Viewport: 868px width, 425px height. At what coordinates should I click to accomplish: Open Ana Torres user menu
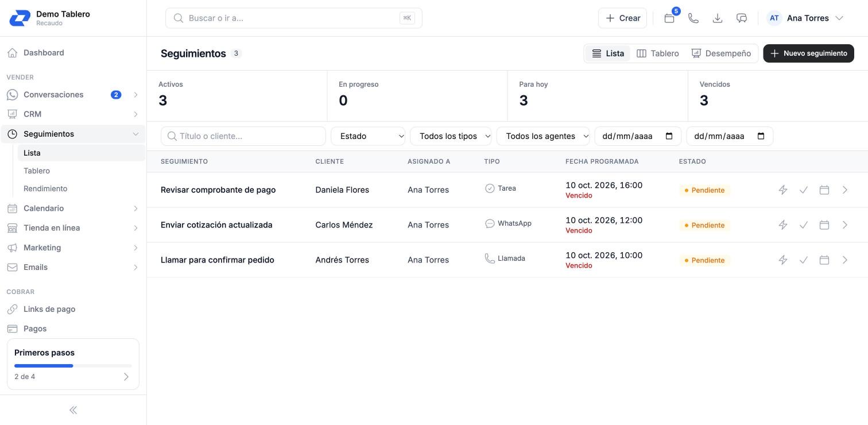pos(805,18)
